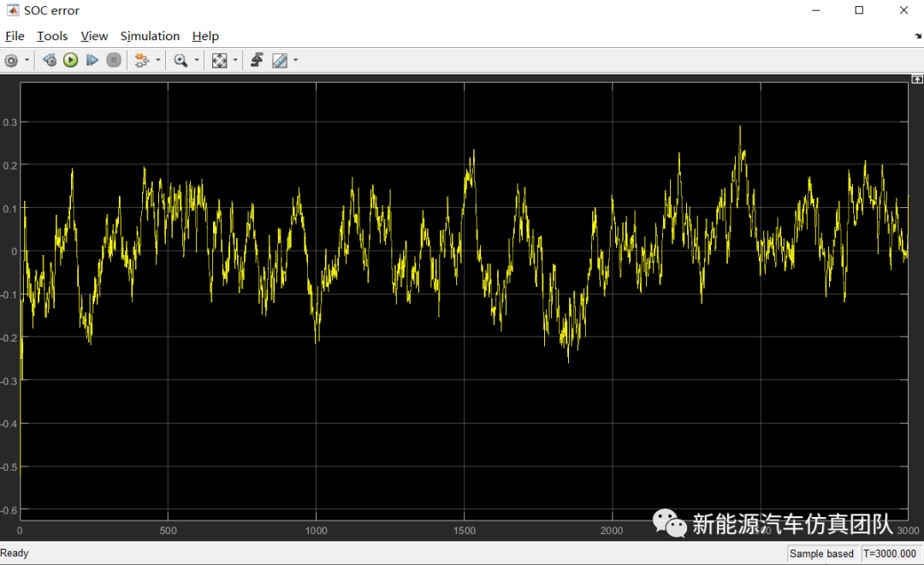Expand the measurements dropdown arrow

coord(296,60)
